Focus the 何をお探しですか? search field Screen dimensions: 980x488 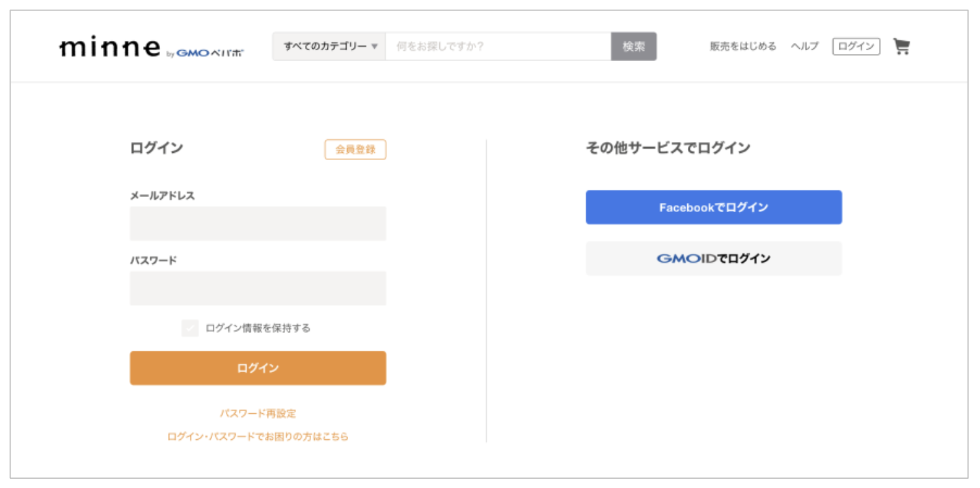tap(498, 47)
